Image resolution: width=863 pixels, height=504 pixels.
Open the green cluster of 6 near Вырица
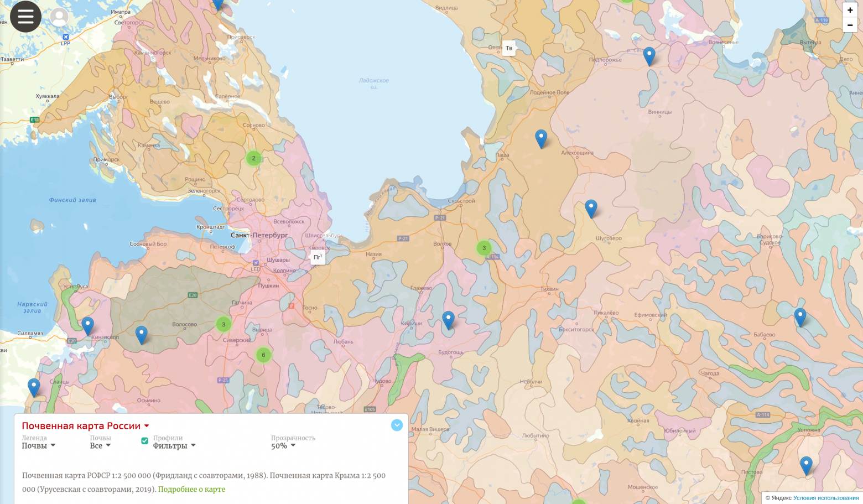pyautogui.click(x=263, y=355)
